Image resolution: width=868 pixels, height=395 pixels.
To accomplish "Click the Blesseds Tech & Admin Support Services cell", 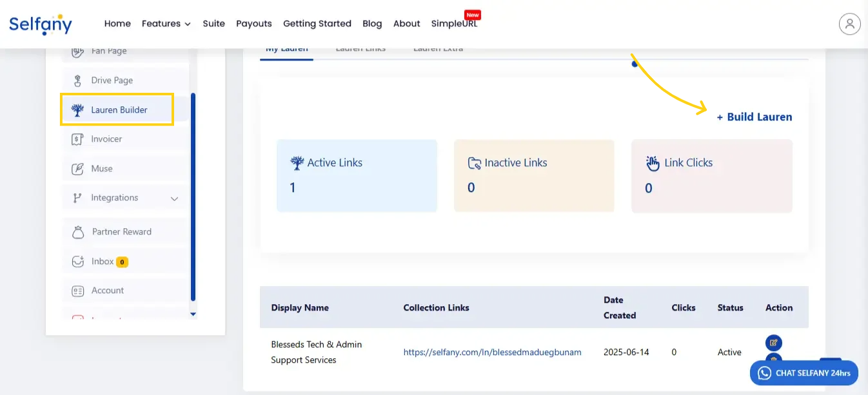I will (317, 352).
